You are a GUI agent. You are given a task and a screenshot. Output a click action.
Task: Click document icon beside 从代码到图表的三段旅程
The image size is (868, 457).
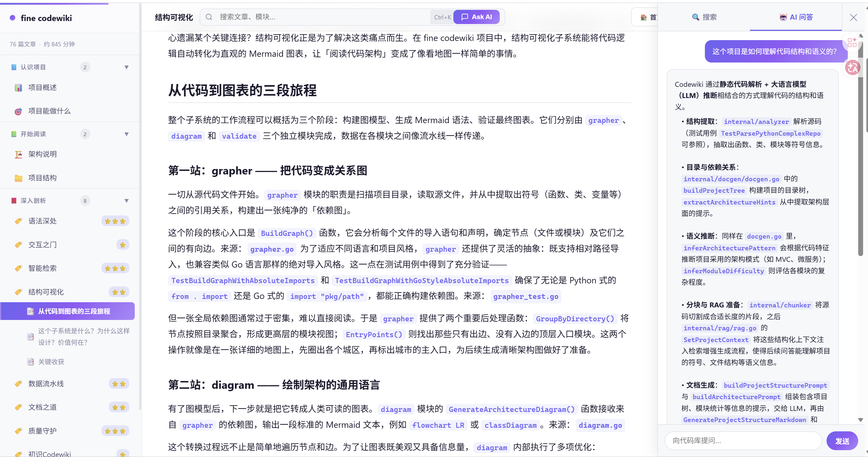coord(30,311)
